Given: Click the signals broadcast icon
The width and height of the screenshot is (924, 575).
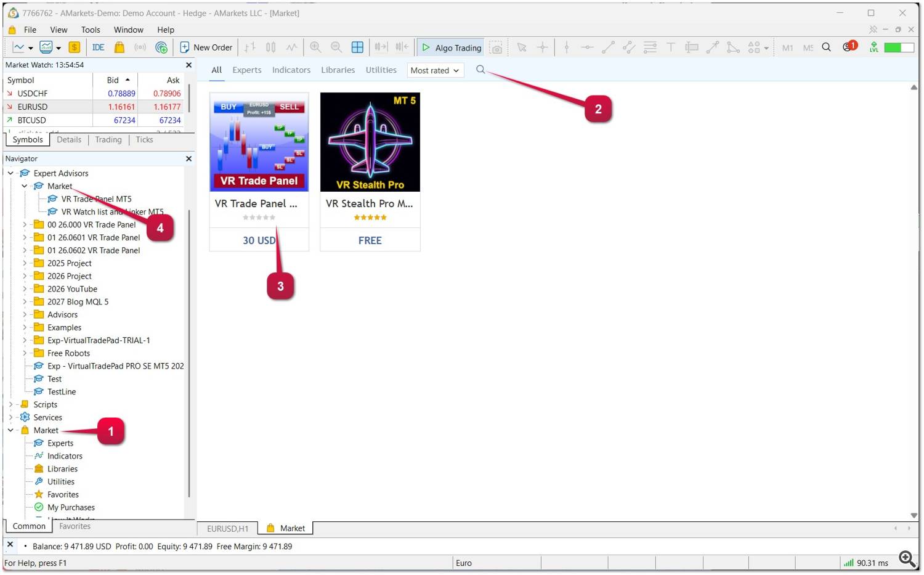Looking at the screenshot, I should click(x=140, y=47).
